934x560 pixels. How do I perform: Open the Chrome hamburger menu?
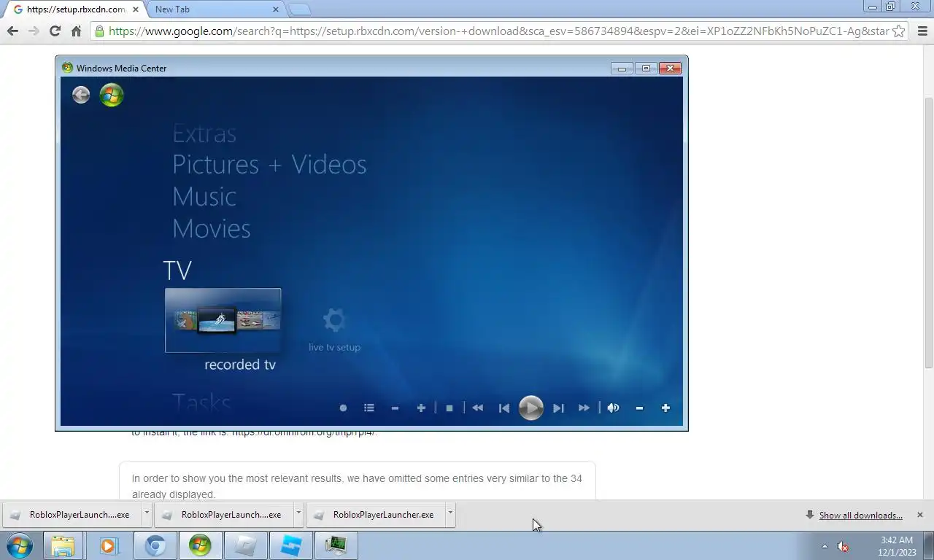point(922,31)
